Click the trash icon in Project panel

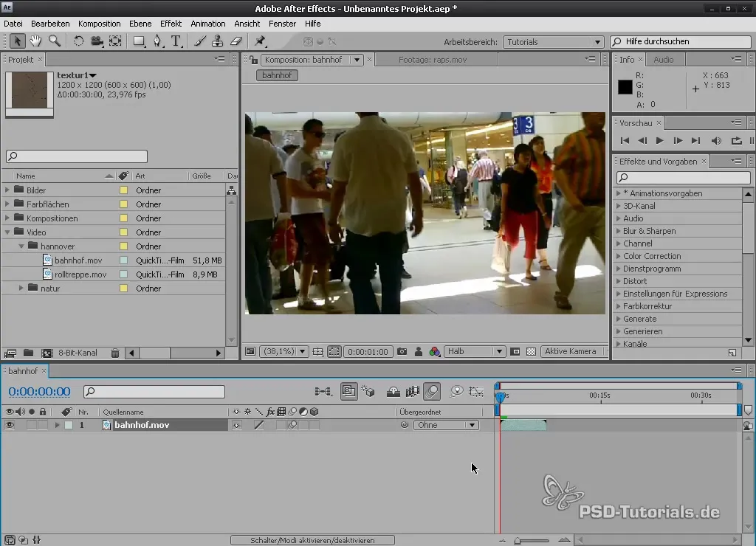115,353
